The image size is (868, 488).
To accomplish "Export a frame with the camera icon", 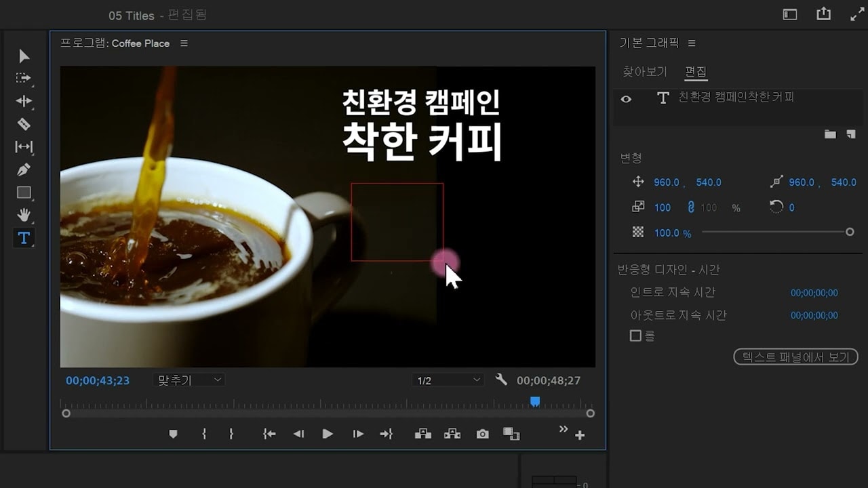I will pyautogui.click(x=482, y=434).
